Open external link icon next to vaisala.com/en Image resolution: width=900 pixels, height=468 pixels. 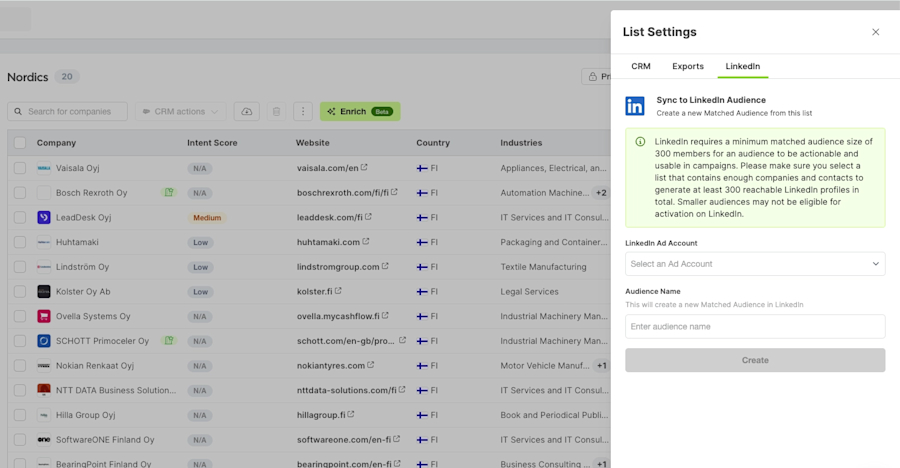364,167
